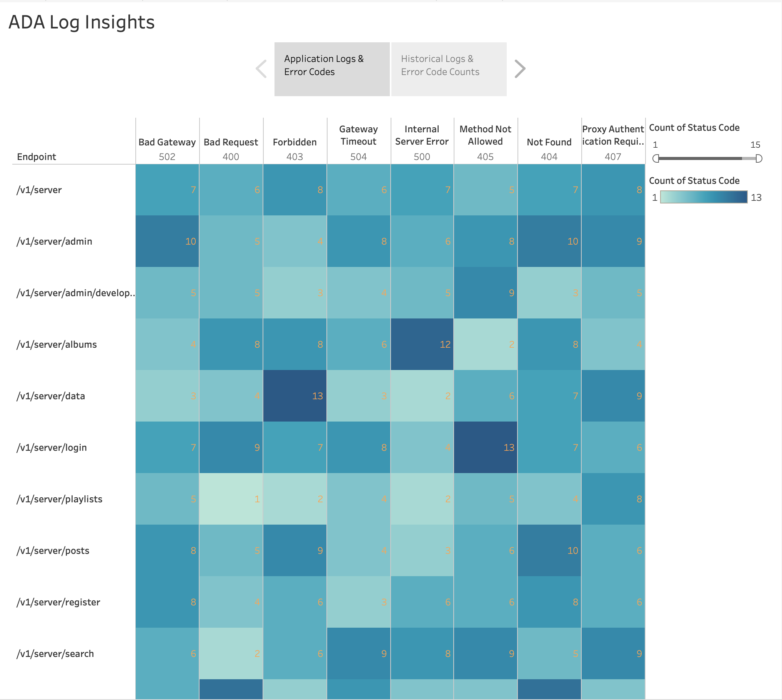Click the /v1/server/search endpoint label

pos(55,654)
